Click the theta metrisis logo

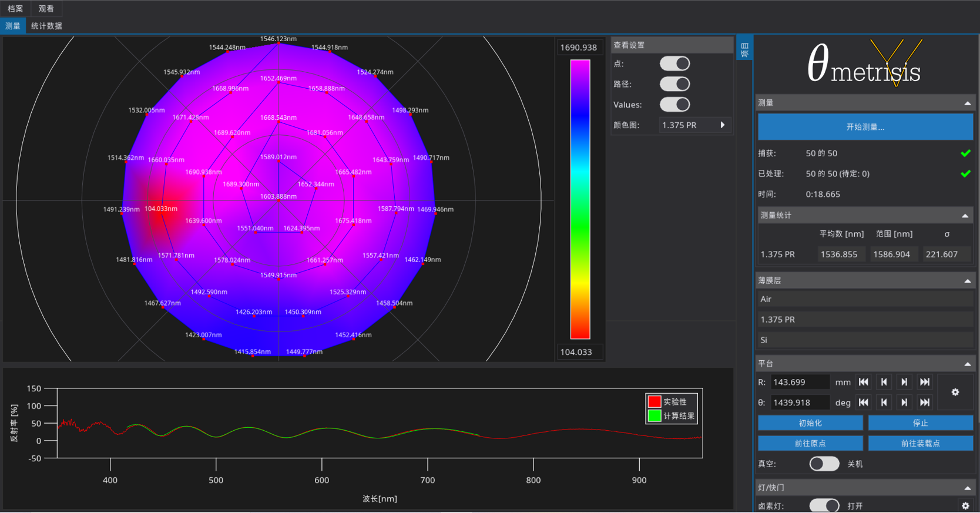(x=864, y=63)
